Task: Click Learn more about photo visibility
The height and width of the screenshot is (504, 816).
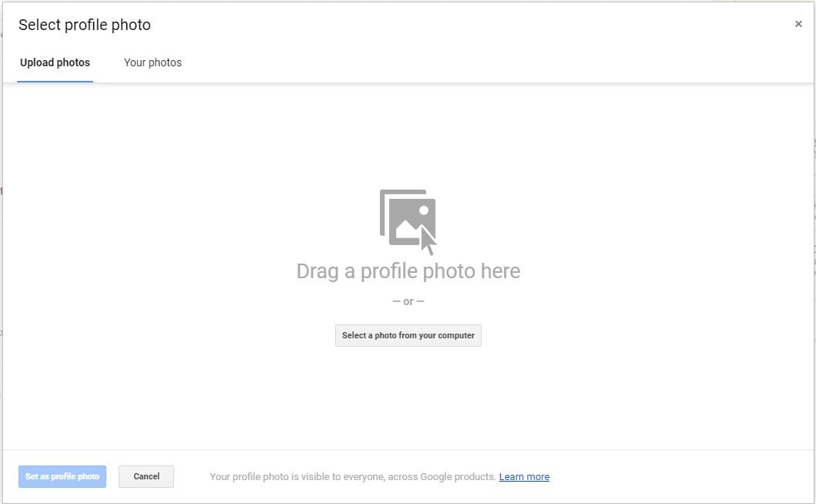Action: 524,476
